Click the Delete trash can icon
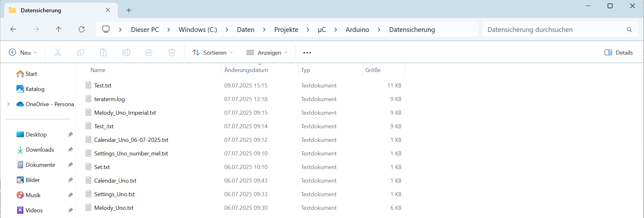Image resolution: width=644 pixels, height=218 pixels. click(172, 52)
